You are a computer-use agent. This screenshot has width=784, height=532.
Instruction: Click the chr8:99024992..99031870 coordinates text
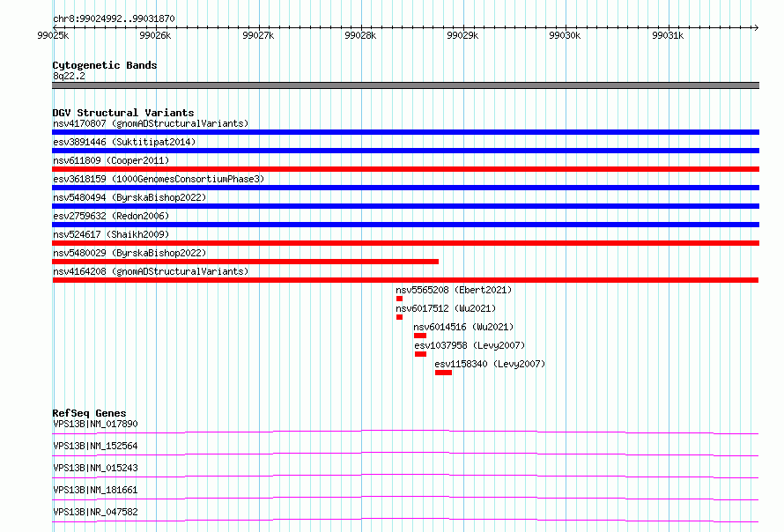[114, 19]
